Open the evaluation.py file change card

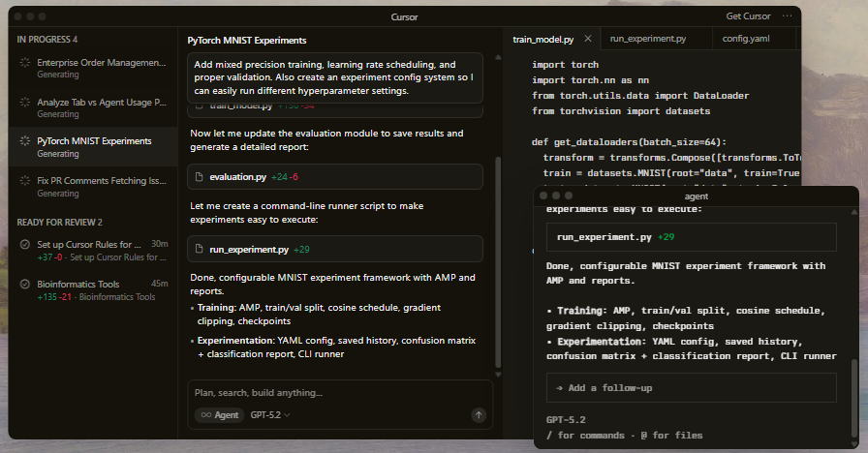coord(335,177)
